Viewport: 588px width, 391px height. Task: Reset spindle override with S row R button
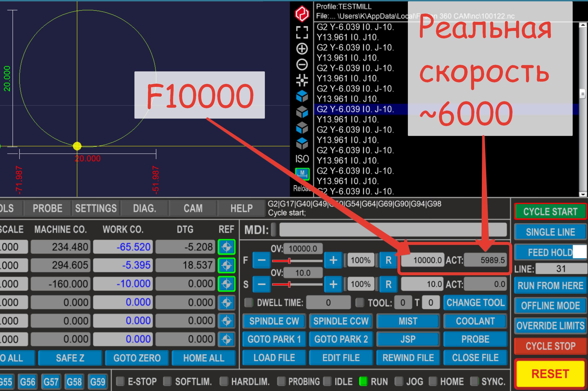tap(388, 284)
